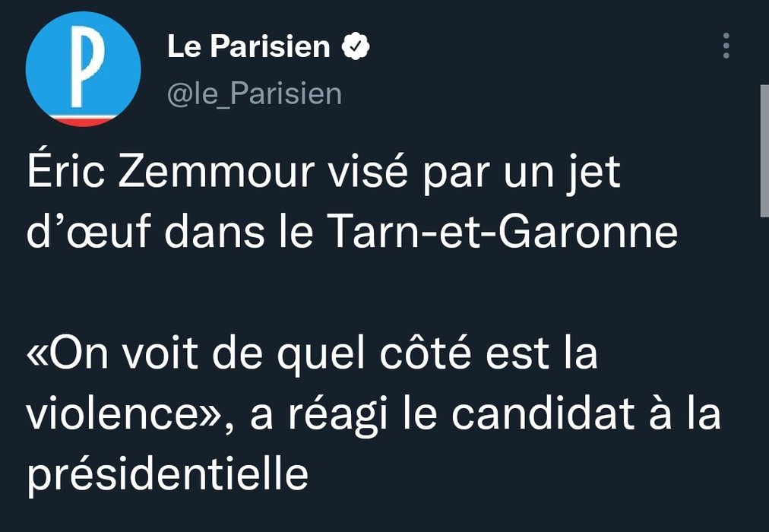Image resolution: width=769 pixels, height=532 pixels.
Task: Click the word "Tarn-et-Garonne" in the tweet
Action: [502, 232]
